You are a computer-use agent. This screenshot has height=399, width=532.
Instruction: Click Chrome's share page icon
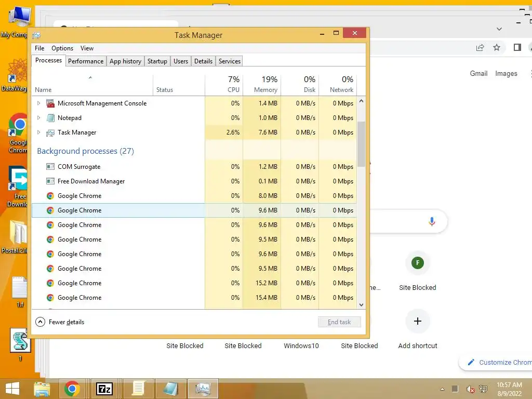(x=480, y=47)
